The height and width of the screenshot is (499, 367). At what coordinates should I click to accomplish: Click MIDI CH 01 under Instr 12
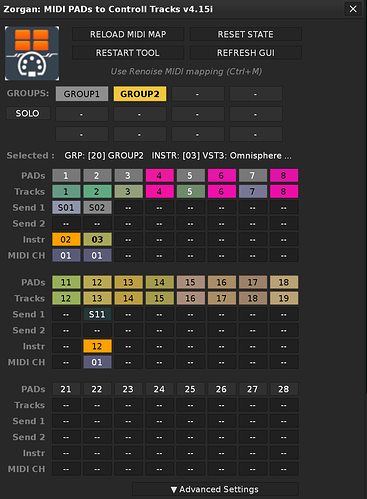pos(97,362)
